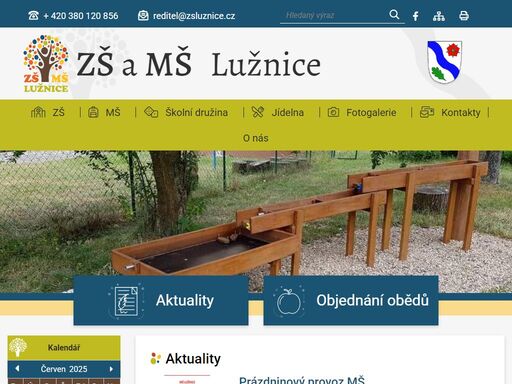The image size is (512, 384).
Task: Click the apple icon on lunch tile
Action: [x=289, y=301]
